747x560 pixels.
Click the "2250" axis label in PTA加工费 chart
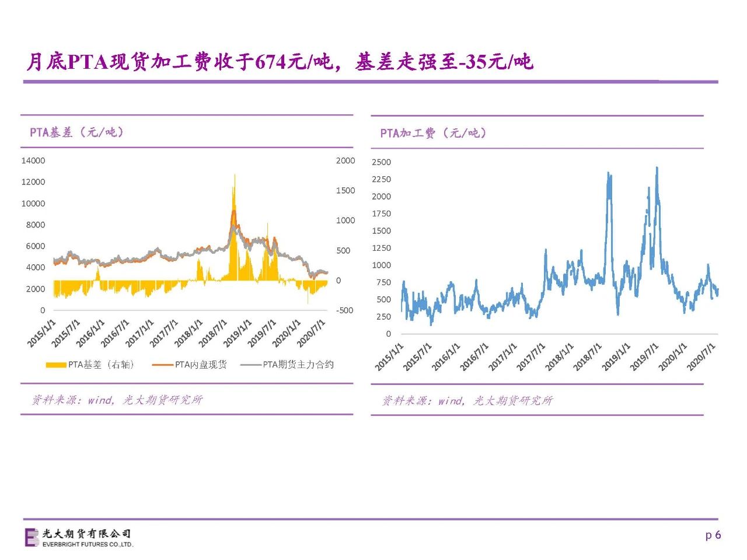(x=382, y=179)
